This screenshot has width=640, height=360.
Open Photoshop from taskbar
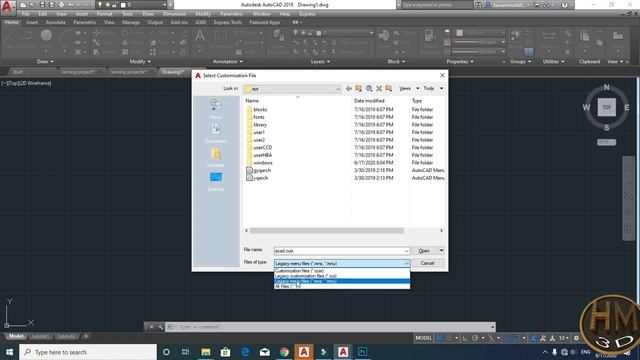point(362,352)
